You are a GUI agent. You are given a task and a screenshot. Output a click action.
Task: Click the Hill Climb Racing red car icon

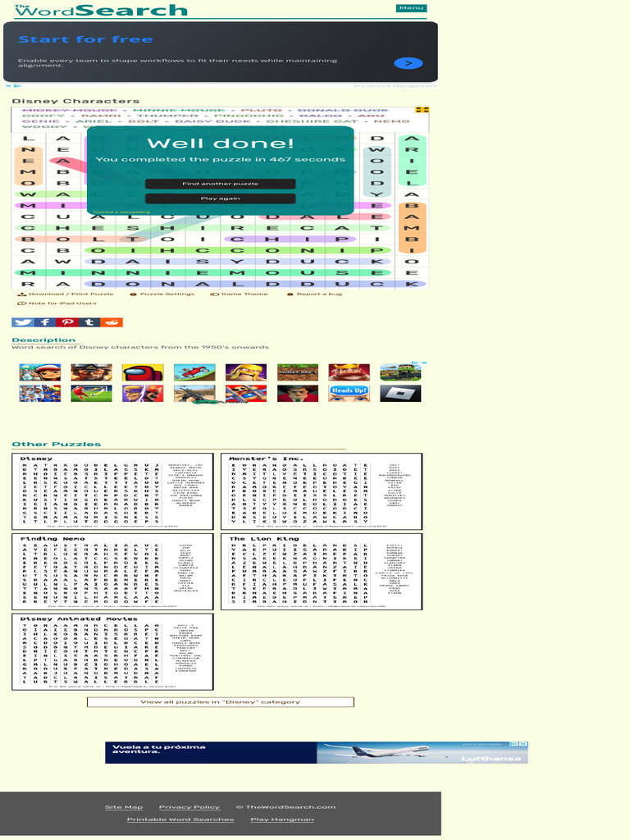(x=194, y=372)
